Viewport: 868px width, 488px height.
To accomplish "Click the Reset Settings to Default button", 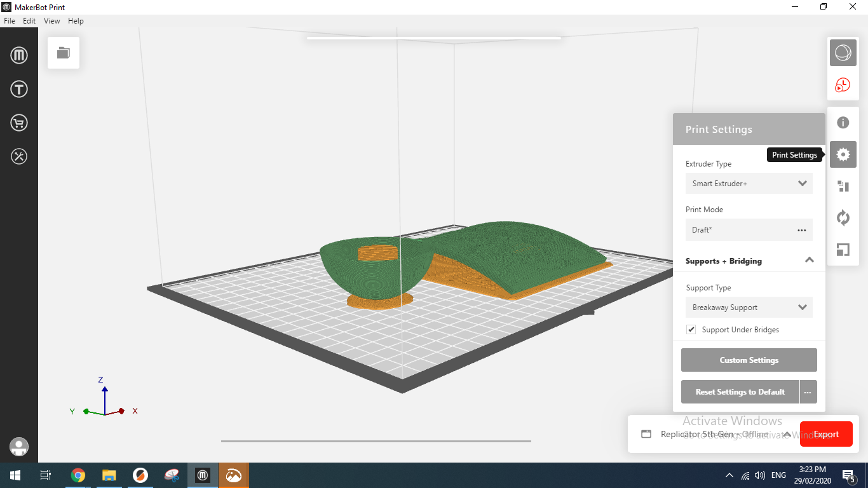I will click(x=740, y=392).
